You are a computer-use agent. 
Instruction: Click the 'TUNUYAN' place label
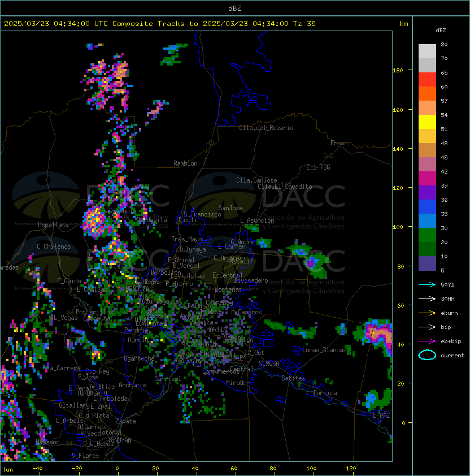[120, 440]
